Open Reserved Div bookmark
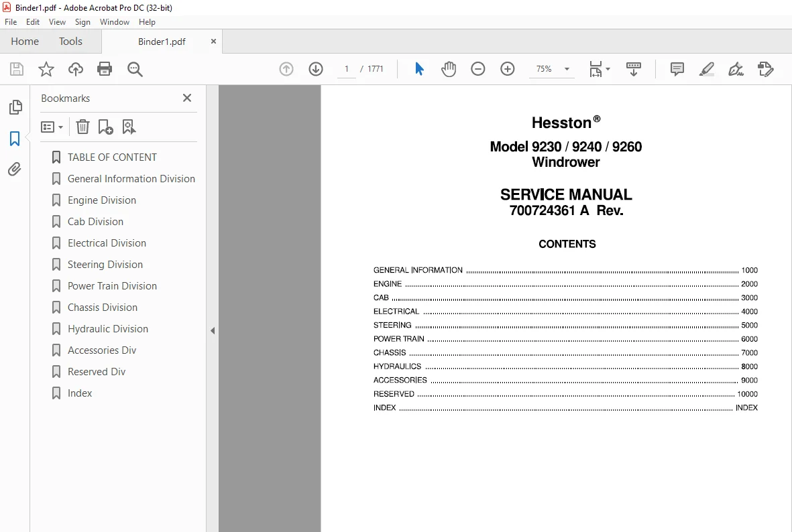The width and height of the screenshot is (792, 532). [x=97, y=371]
